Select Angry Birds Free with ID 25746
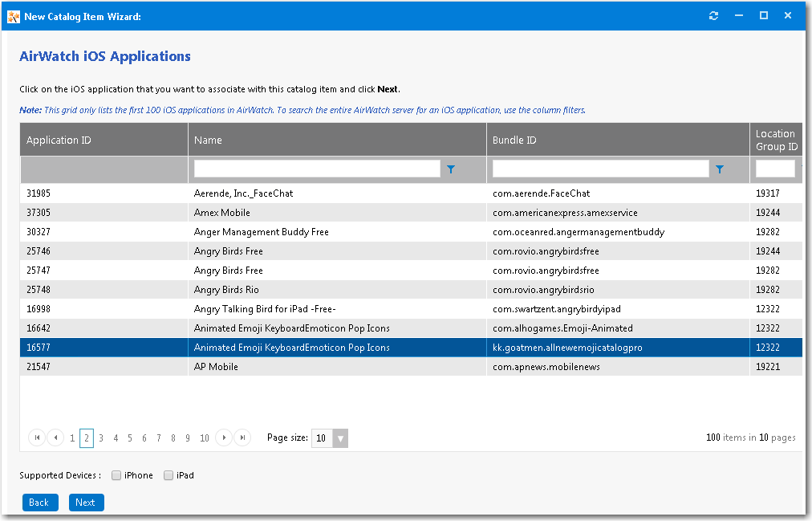Viewport: 812px width, 521px height. [411, 250]
